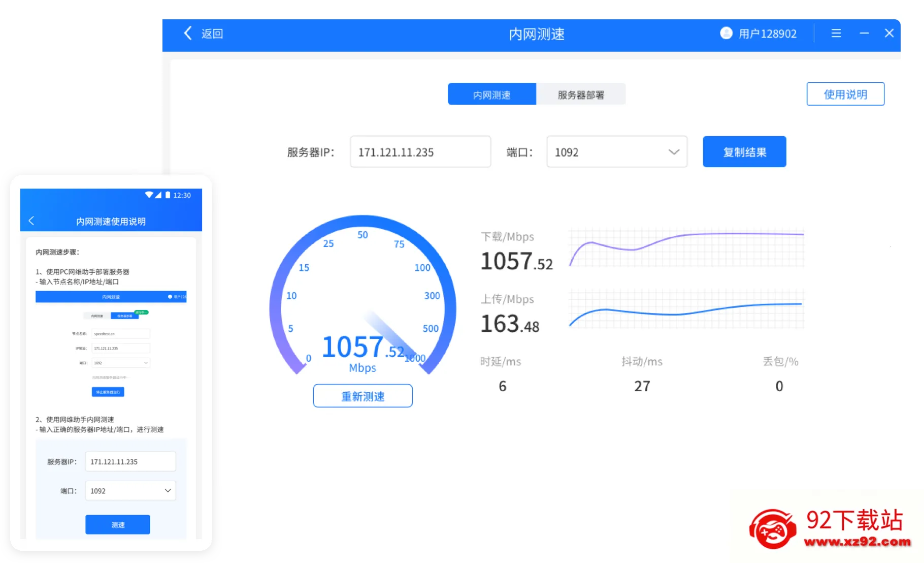Tap the back arrow in mobile 使用说明 screen

pos(31,221)
